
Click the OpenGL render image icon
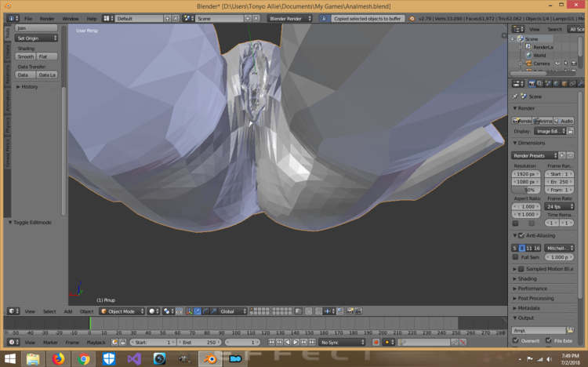[350, 311]
